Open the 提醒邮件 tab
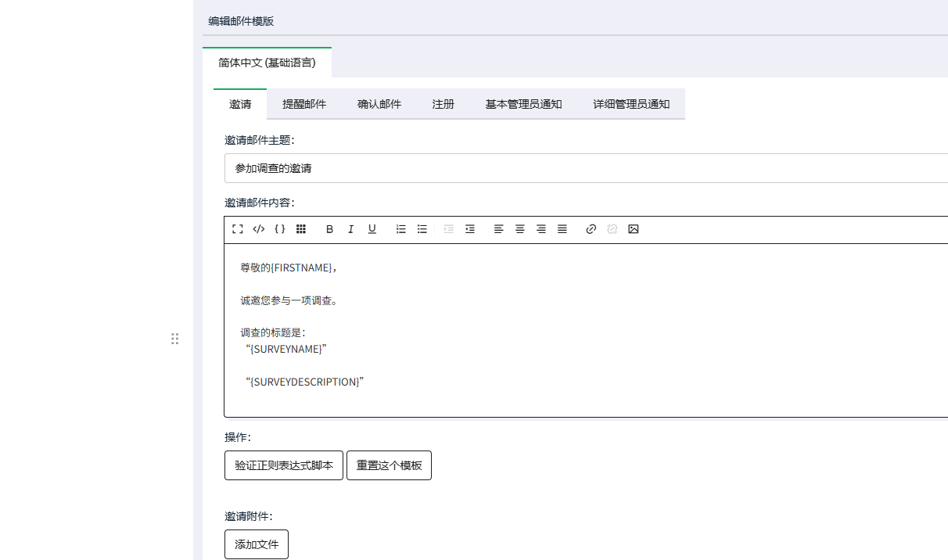The image size is (948, 560). click(304, 104)
